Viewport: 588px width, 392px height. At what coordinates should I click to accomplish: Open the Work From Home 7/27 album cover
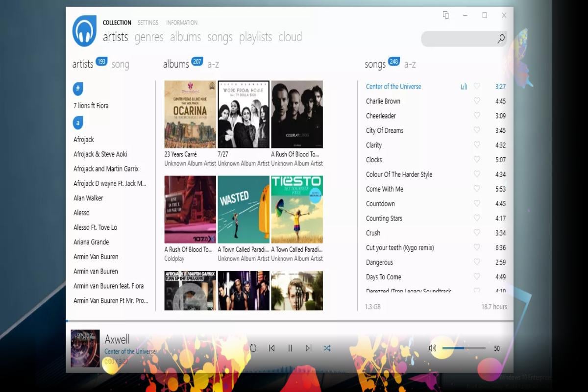[x=244, y=114]
